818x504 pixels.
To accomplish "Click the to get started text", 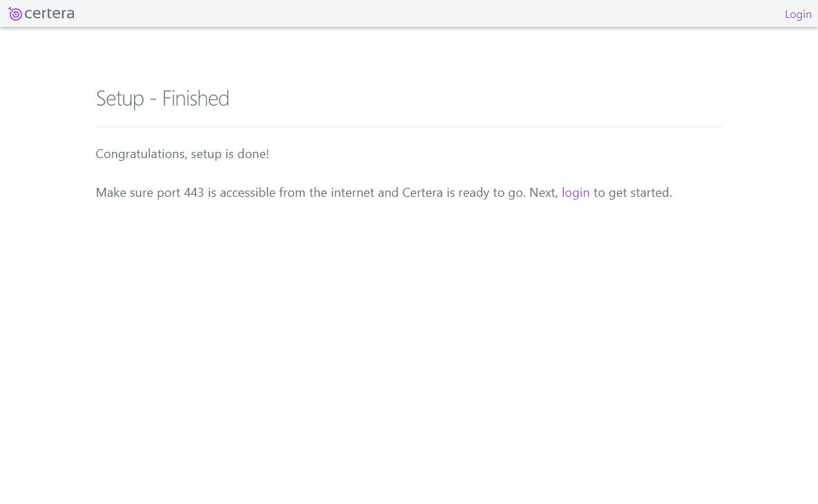I will point(632,193).
